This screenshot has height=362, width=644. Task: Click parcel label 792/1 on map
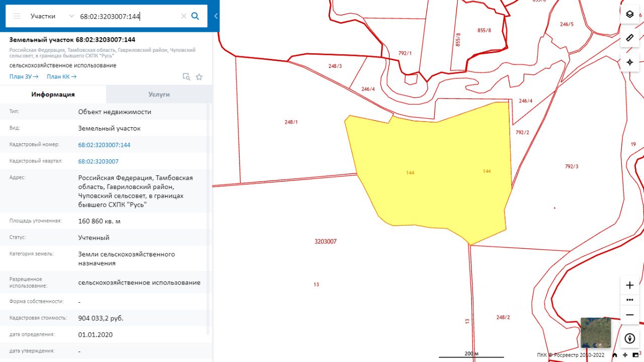click(405, 53)
